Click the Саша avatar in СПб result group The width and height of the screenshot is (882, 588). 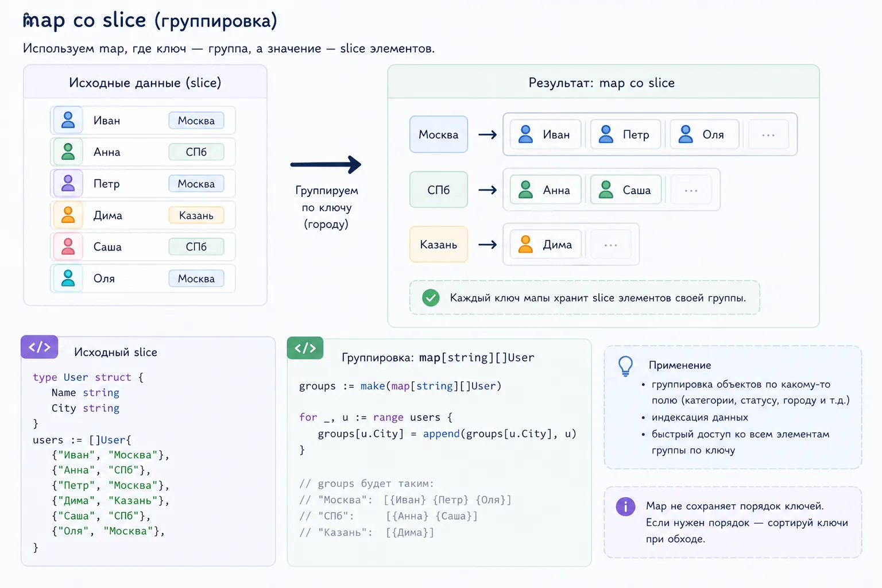click(606, 189)
